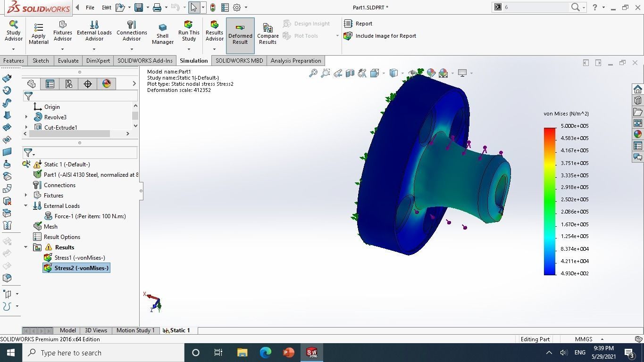Open the DisplayManager color ball tab
644x362 pixels.
107,84
